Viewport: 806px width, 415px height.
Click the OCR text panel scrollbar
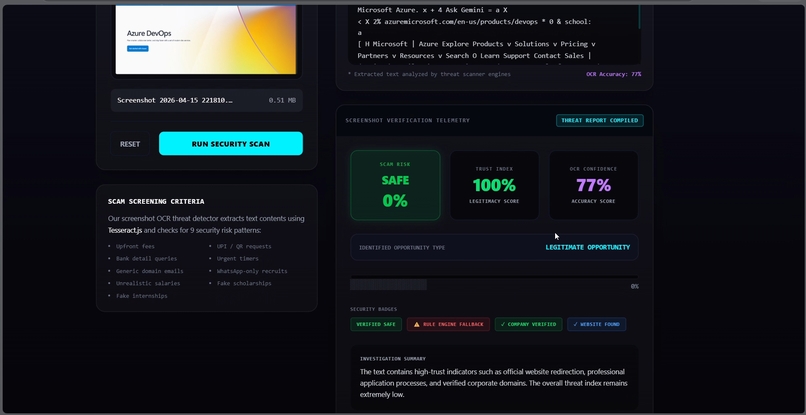point(639,18)
